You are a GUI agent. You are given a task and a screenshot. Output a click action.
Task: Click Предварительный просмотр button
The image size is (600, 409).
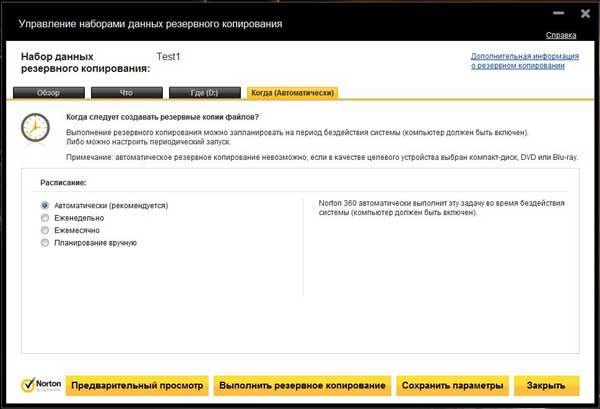pyautogui.click(x=137, y=385)
